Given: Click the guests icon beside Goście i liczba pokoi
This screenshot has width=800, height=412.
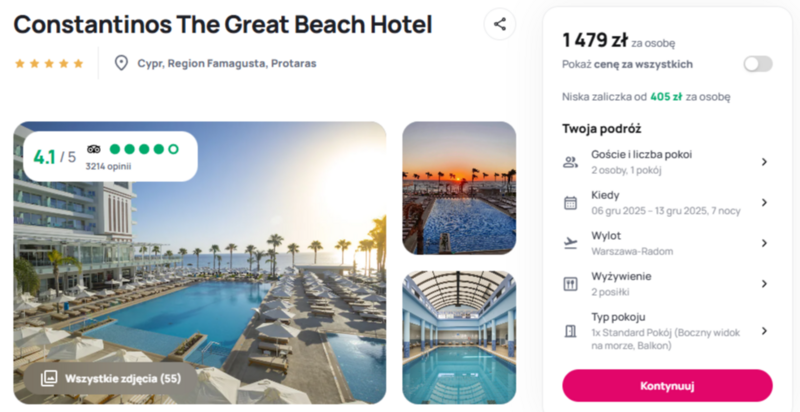Looking at the screenshot, I should click(570, 162).
